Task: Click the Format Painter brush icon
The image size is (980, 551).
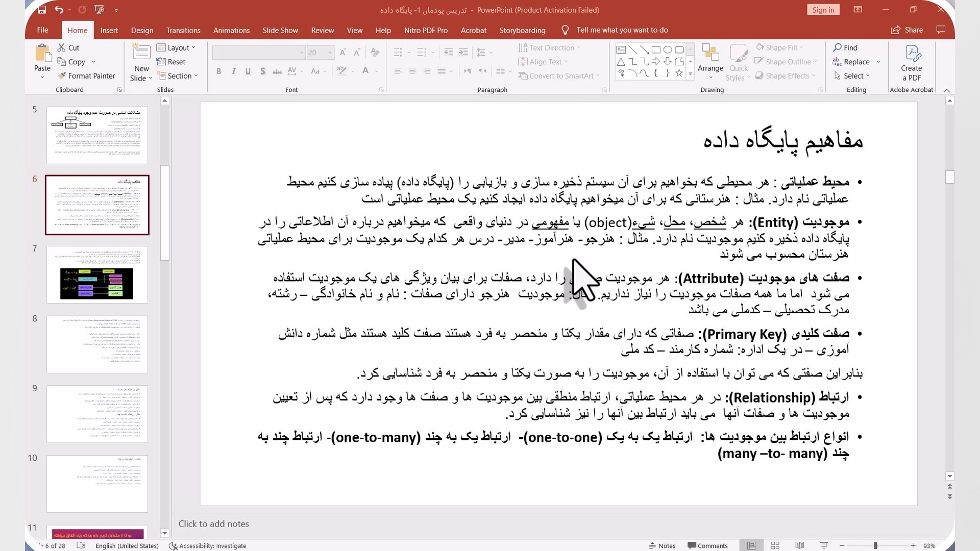Action: click(62, 76)
